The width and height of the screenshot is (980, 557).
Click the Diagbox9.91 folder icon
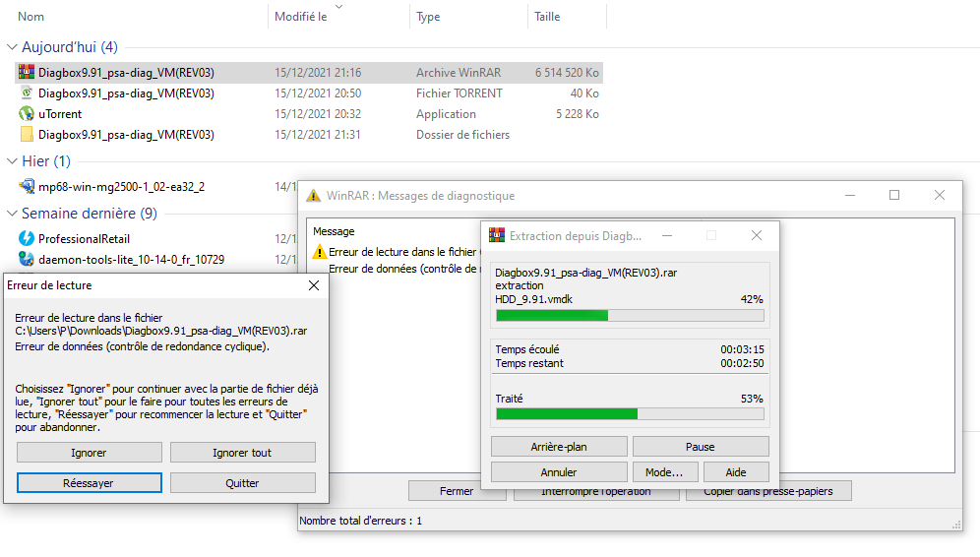27,135
